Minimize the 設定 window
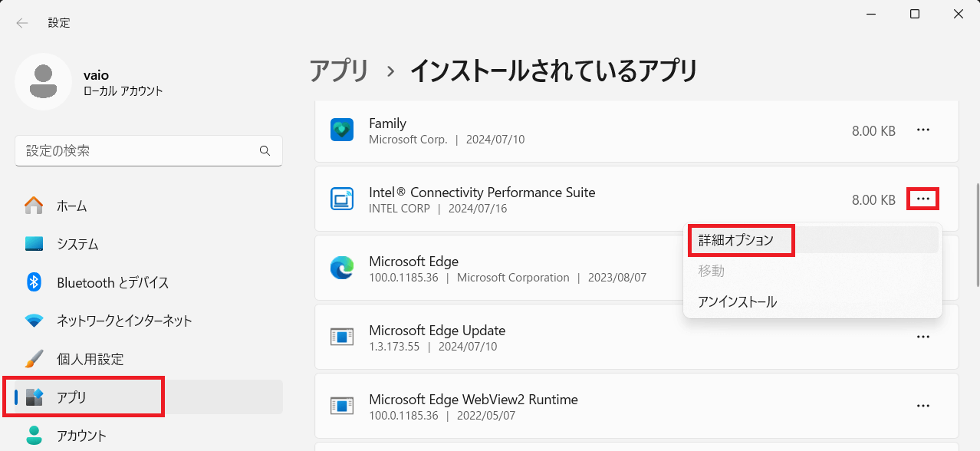Viewport: 980px width, 451px height. click(871, 14)
